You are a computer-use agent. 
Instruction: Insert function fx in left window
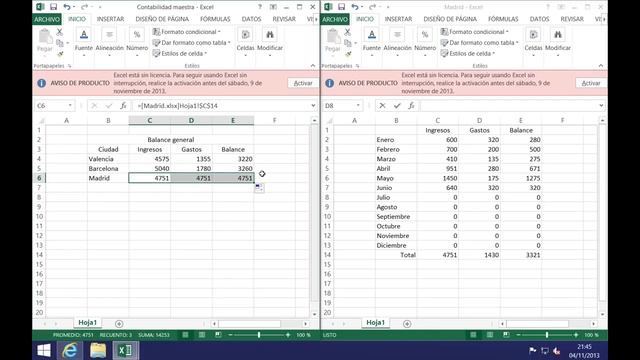(x=123, y=106)
